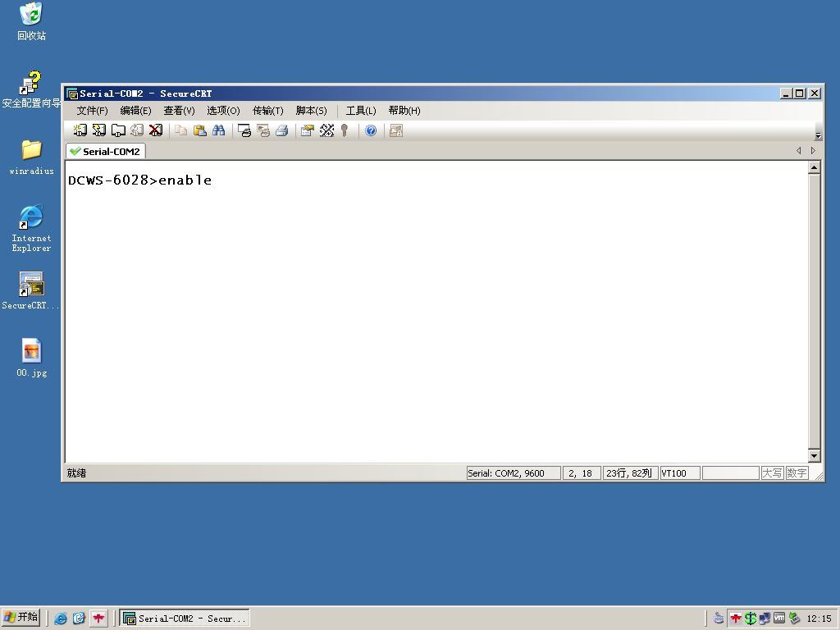Click the greyed Reconnect toolbar icon

tap(137, 130)
